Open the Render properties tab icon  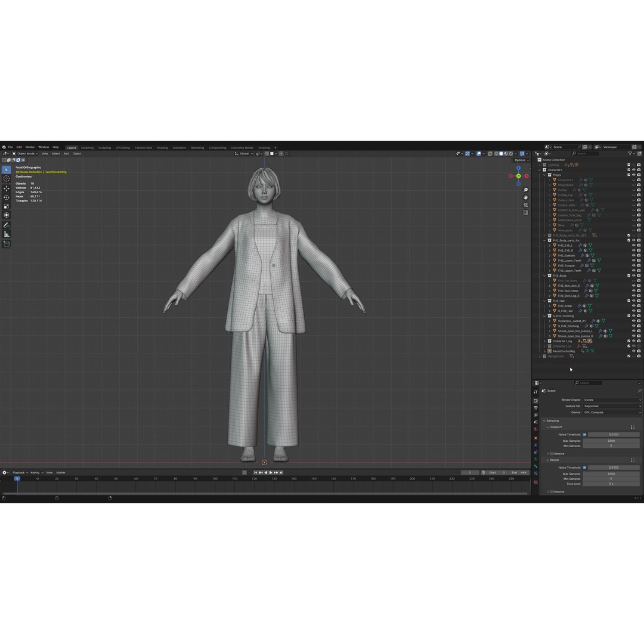tap(535, 401)
